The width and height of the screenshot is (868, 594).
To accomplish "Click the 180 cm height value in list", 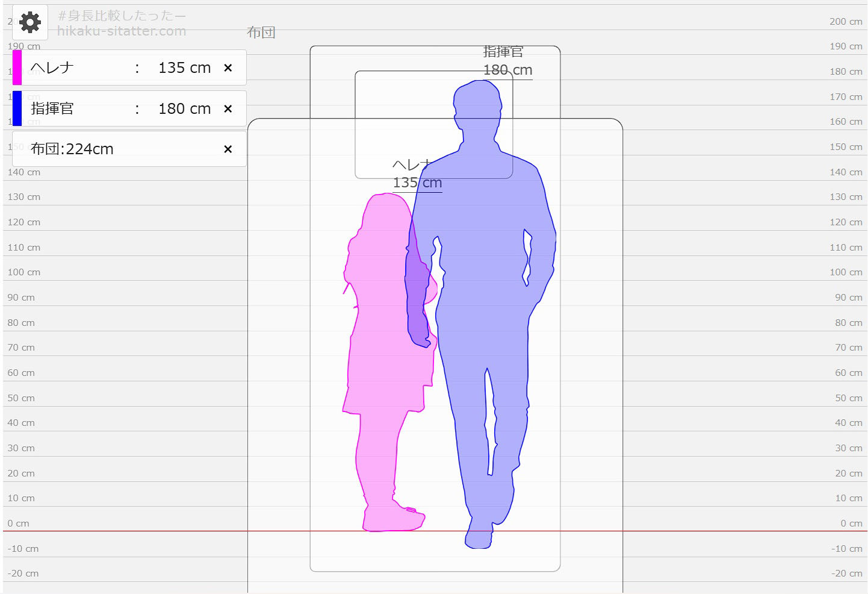I will [184, 109].
